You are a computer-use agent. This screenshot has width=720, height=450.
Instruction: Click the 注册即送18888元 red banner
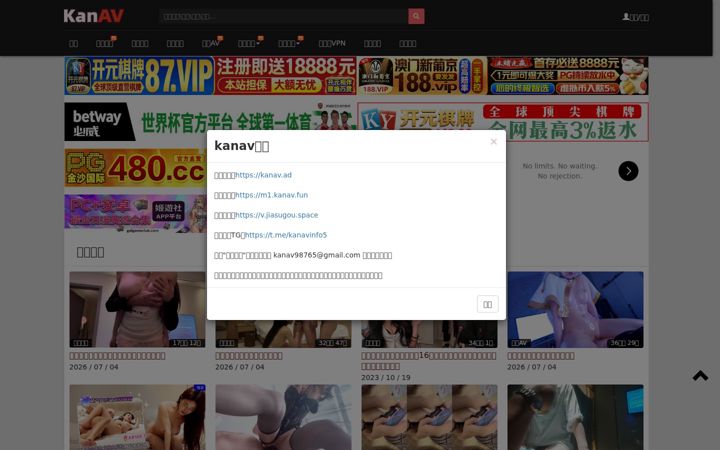(285, 76)
